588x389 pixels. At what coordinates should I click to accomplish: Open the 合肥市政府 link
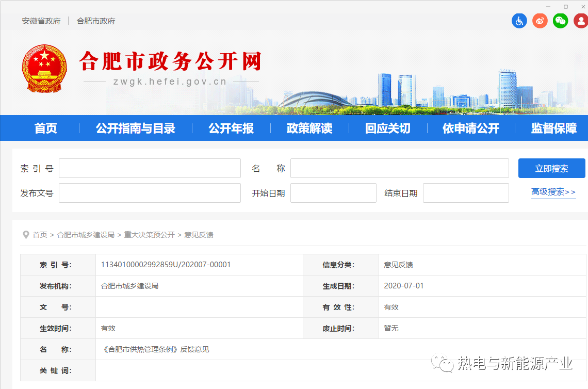[x=96, y=21]
